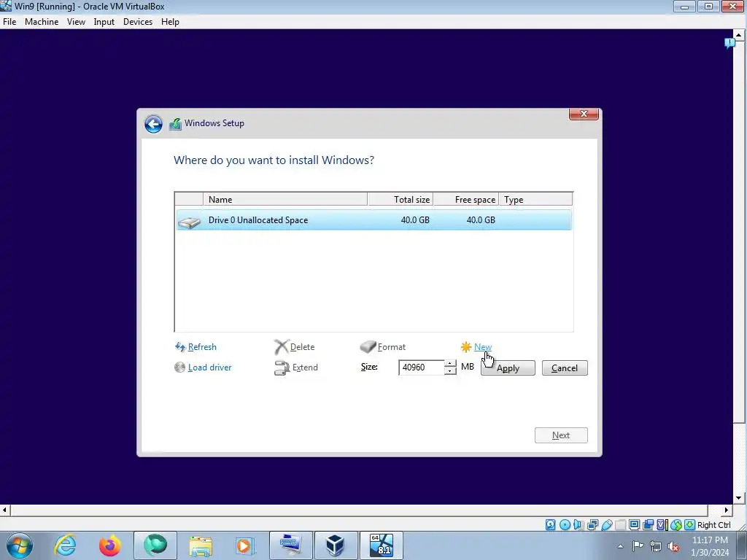Open the Help menu
The height and width of the screenshot is (560, 747).
[170, 22]
